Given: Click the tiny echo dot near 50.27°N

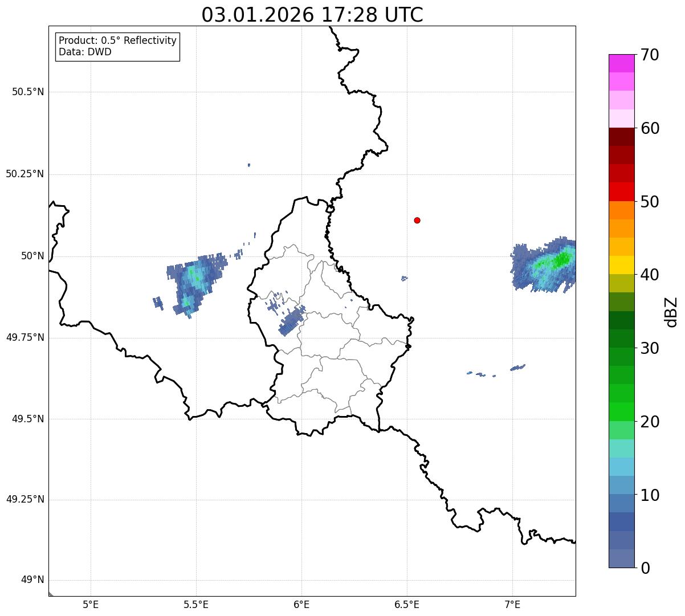Looking at the screenshot, I should tap(249, 165).
